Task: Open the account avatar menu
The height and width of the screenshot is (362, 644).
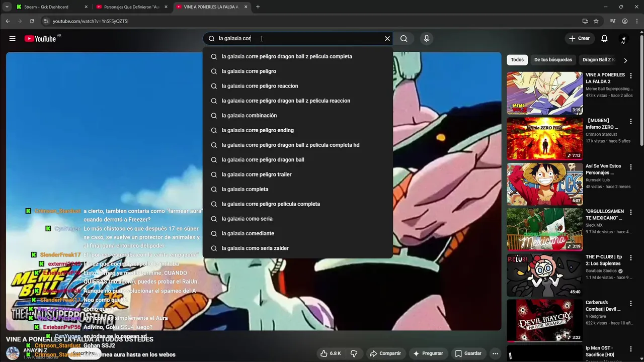Action: point(624,39)
